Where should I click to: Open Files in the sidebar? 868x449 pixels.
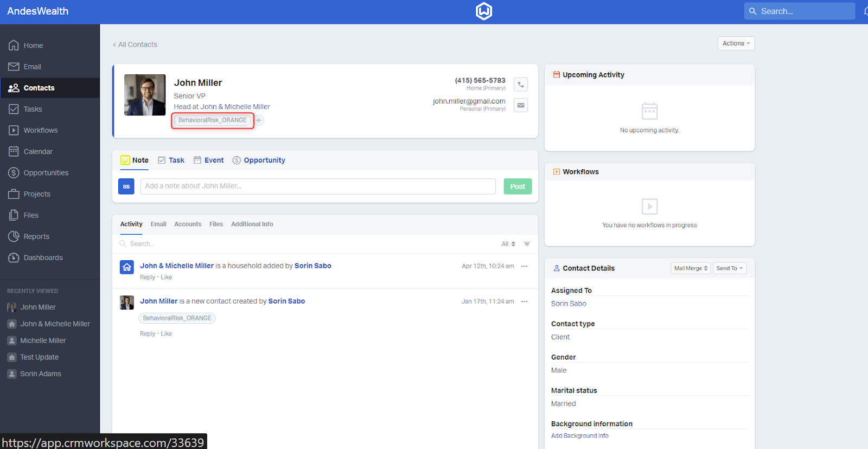[31, 215]
